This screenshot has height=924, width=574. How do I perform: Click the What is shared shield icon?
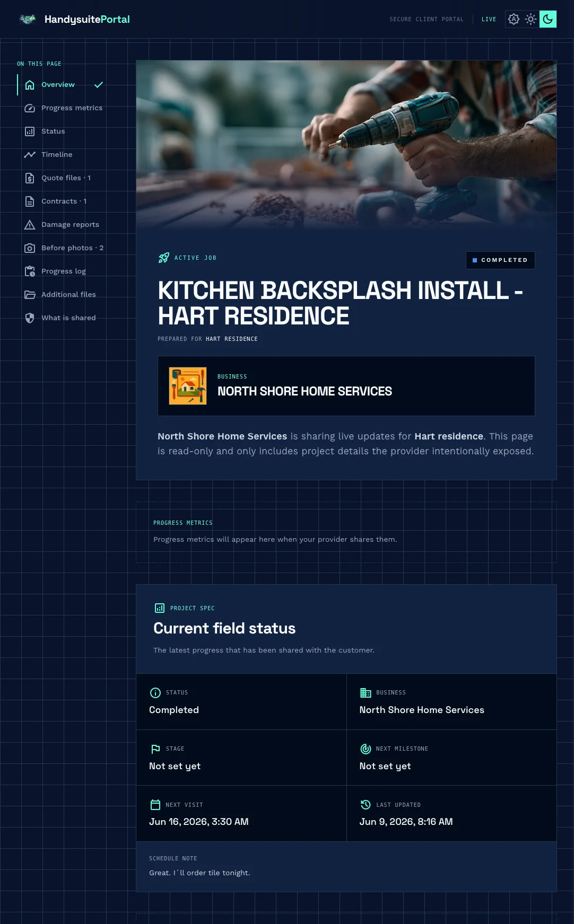tap(30, 318)
